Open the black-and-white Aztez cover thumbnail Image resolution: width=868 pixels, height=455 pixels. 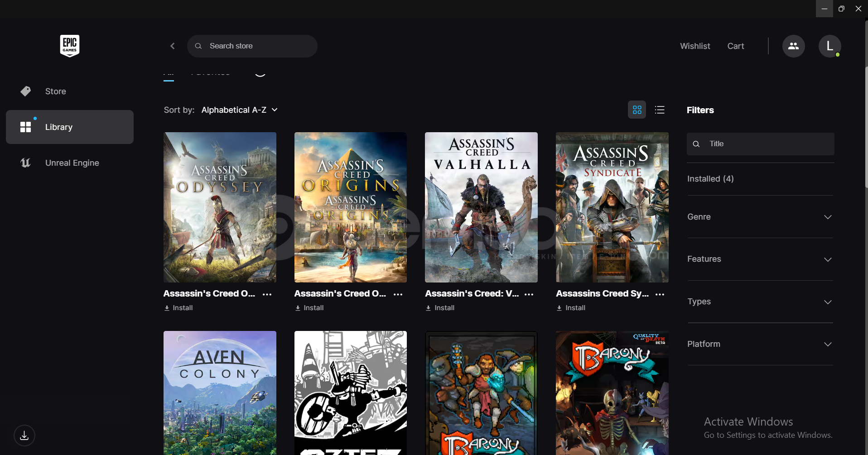pyautogui.click(x=351, y=393)
